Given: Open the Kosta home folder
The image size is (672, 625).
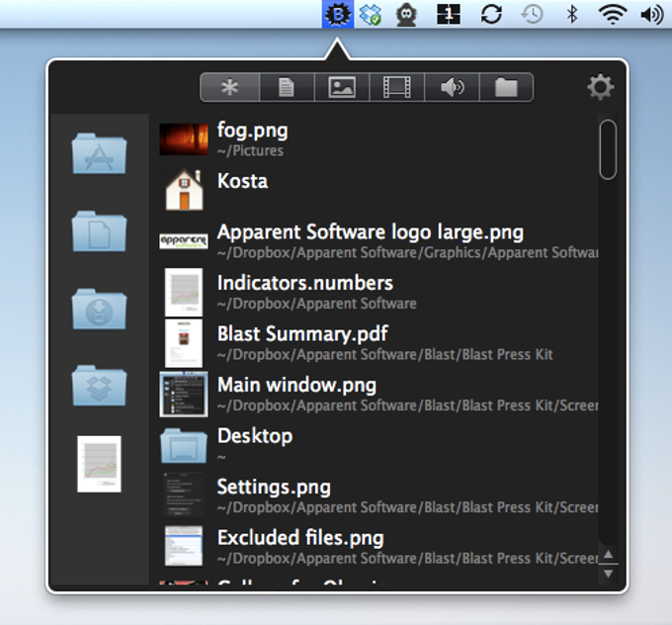Looking at the screenshot, I should (x=242, y=181).
